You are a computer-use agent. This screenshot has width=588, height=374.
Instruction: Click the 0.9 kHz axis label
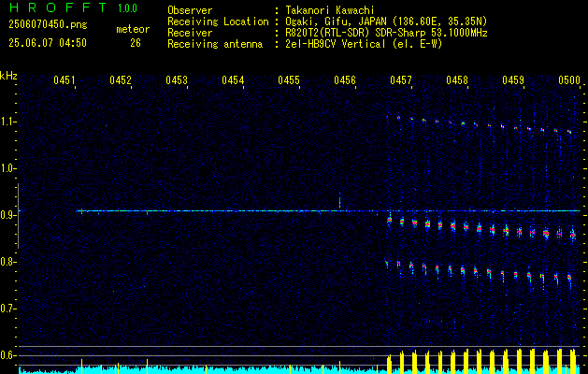pyautogui.click(x=7, y=215)
